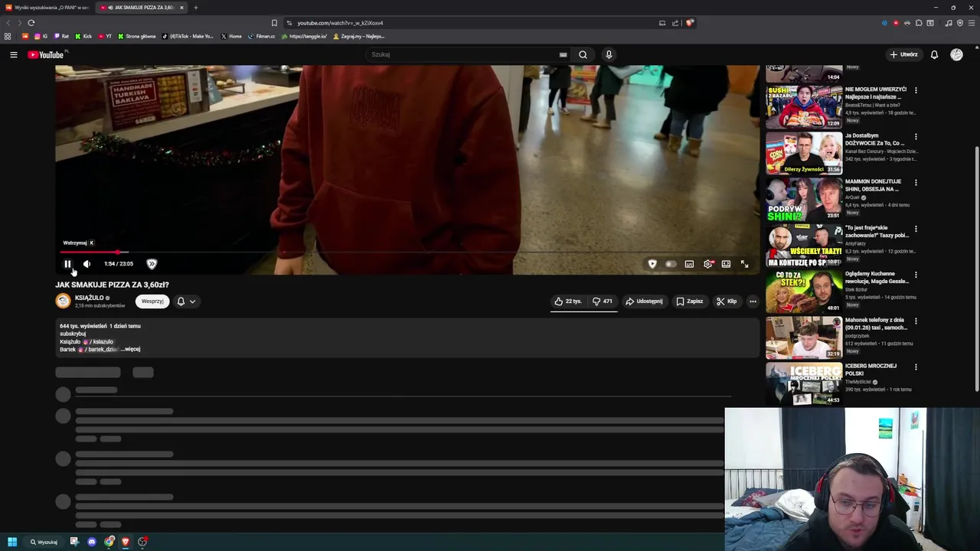Close the JAK SMAKUJE PIZZA tab

pos(181,8)
